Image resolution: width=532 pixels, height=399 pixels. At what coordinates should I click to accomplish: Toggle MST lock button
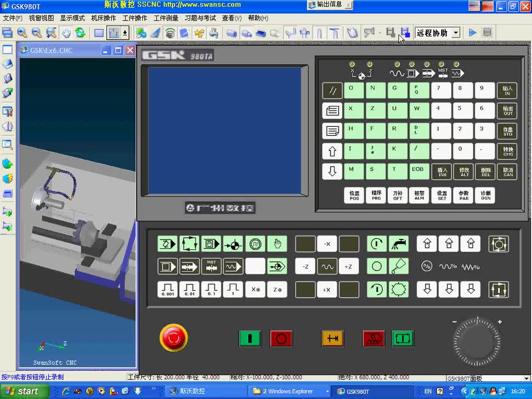211,267
